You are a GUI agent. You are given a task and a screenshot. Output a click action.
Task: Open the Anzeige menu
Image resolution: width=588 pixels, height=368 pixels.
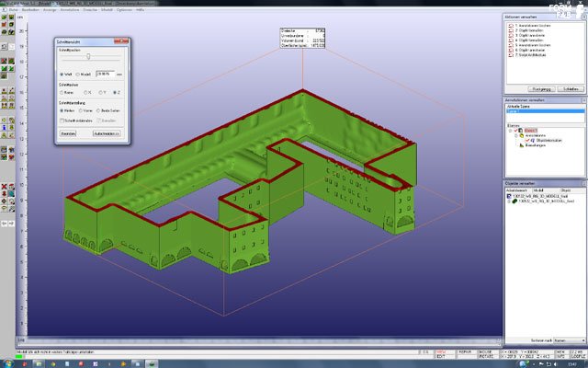click(50, 10)
